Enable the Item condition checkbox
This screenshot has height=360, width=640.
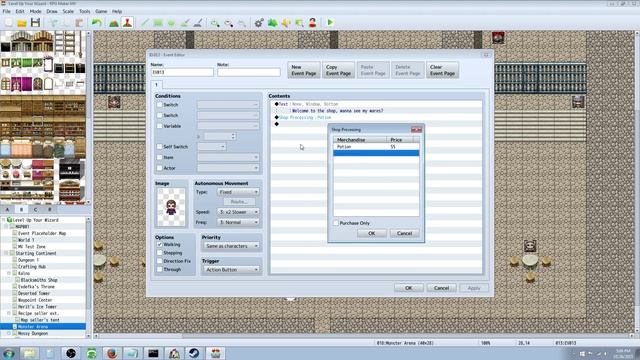[x=160, y=157]
